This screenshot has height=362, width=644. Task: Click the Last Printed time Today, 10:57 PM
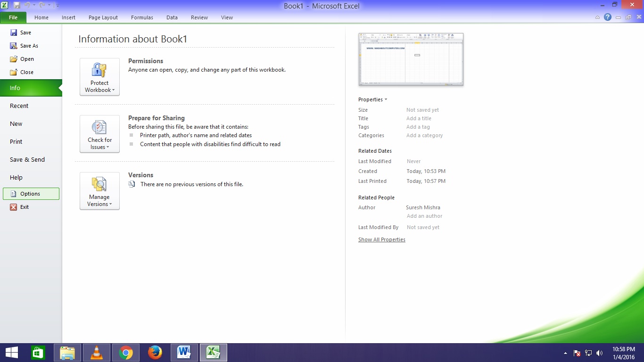(426, 181)
